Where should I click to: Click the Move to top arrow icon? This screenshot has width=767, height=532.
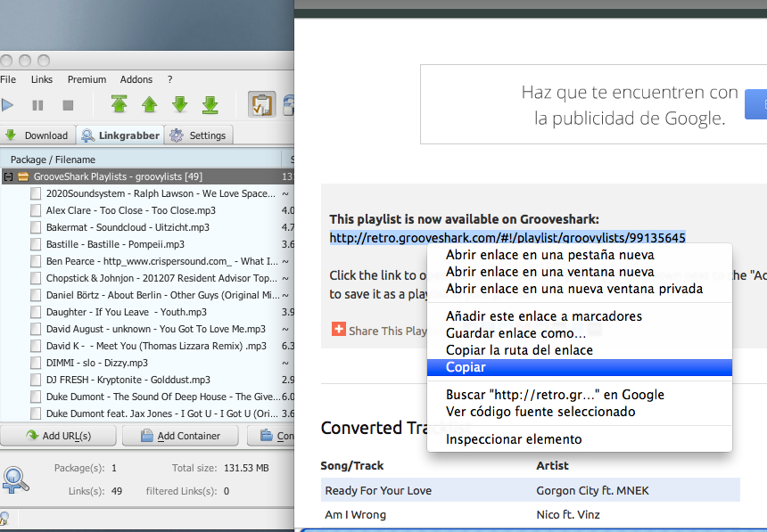(120, 105)
